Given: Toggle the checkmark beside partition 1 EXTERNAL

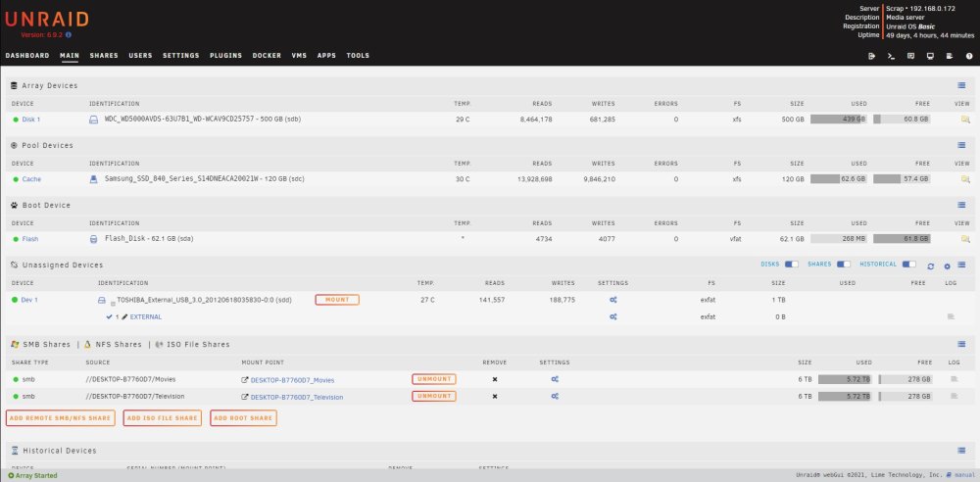Looking at the screenshot, I should (x=110, y=317).
